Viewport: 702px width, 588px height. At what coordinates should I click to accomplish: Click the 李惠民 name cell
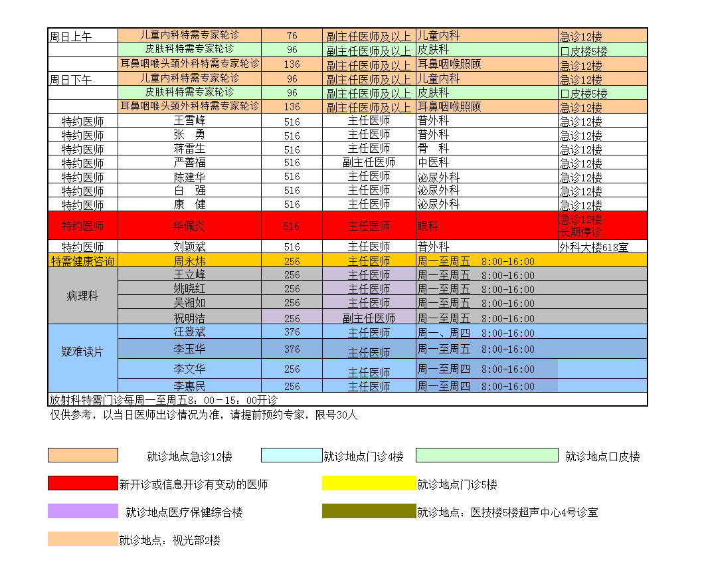189,385
